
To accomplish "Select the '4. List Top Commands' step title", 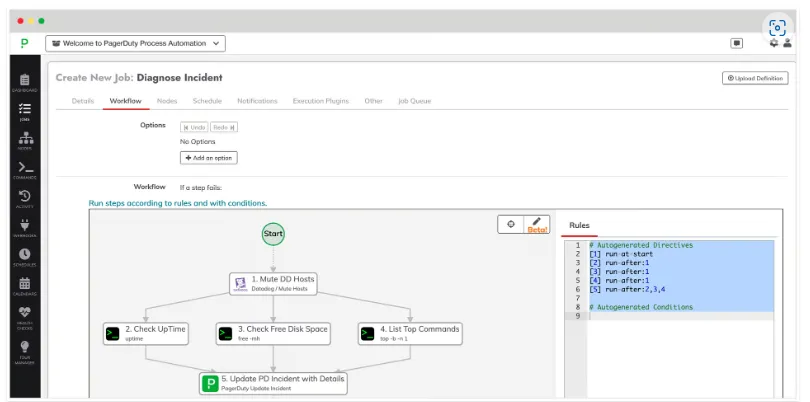I will pos(419,329).
